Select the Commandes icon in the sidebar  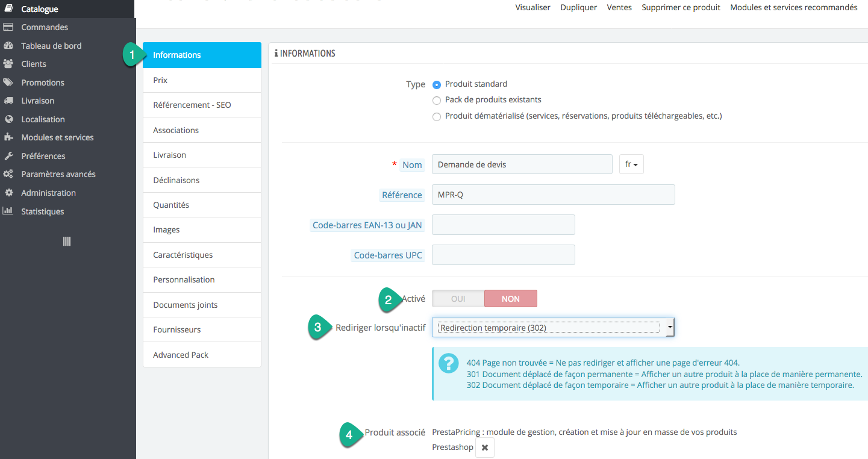[10, 27]
